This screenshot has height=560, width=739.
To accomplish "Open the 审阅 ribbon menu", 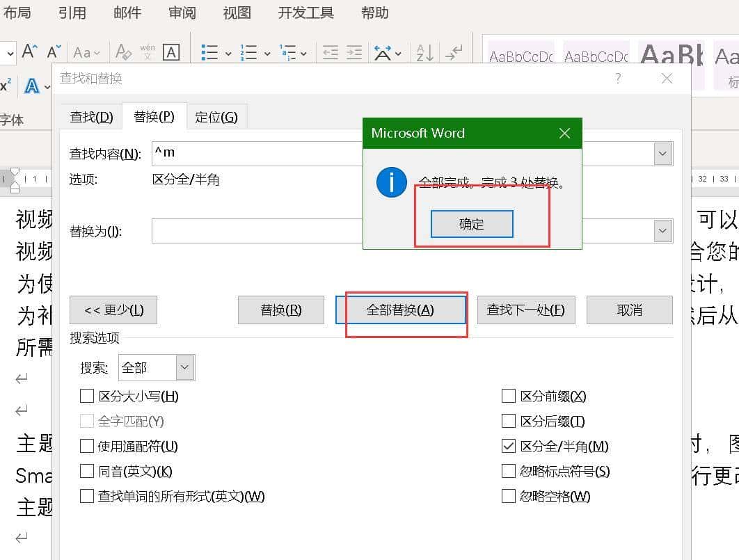I will tap(182, 13).
